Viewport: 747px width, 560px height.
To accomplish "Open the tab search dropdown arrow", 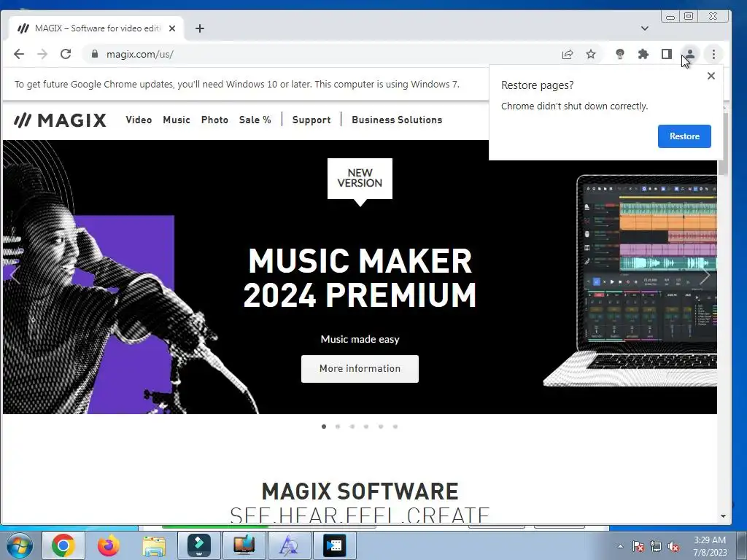I will (645, 28).
